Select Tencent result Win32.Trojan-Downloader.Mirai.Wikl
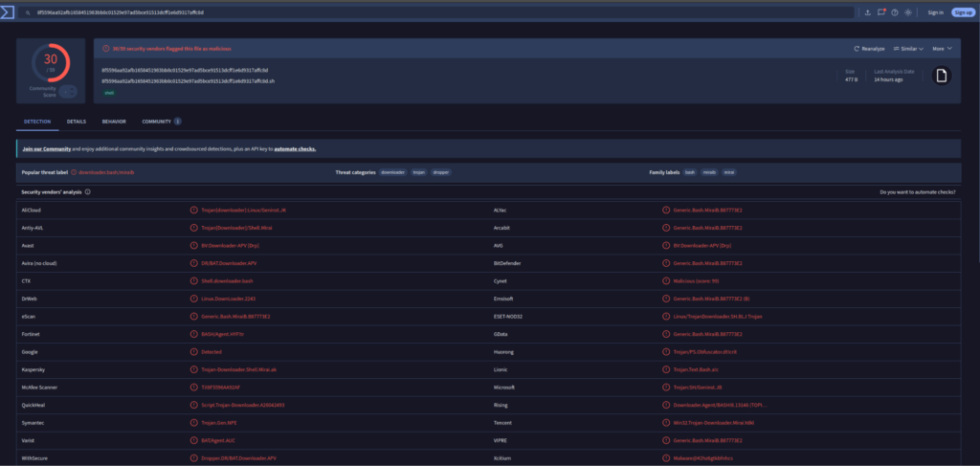 714,423
